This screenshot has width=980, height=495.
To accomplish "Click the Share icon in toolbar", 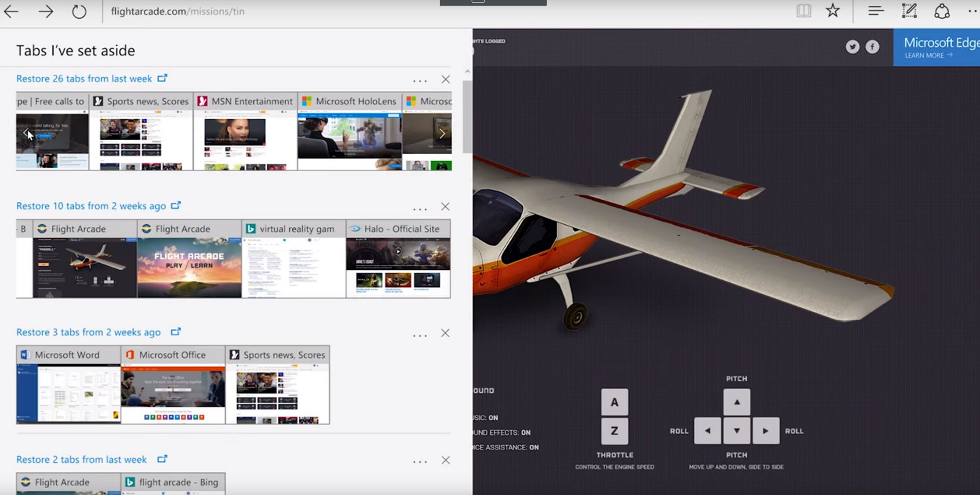I will pos(942,11).
